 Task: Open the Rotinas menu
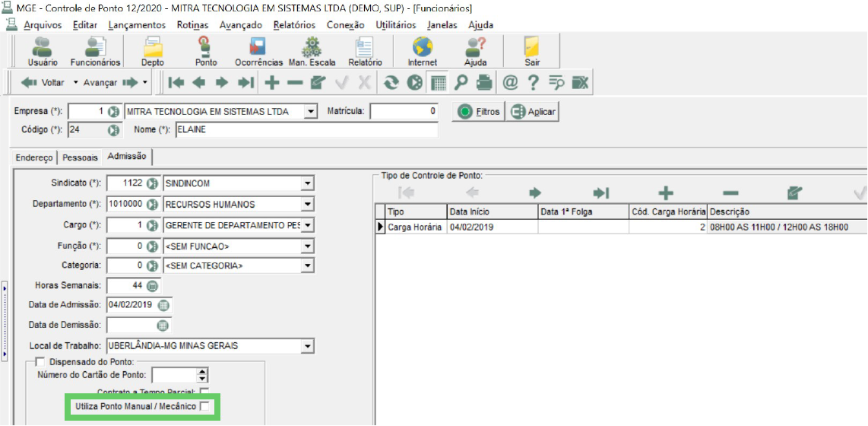192,25
